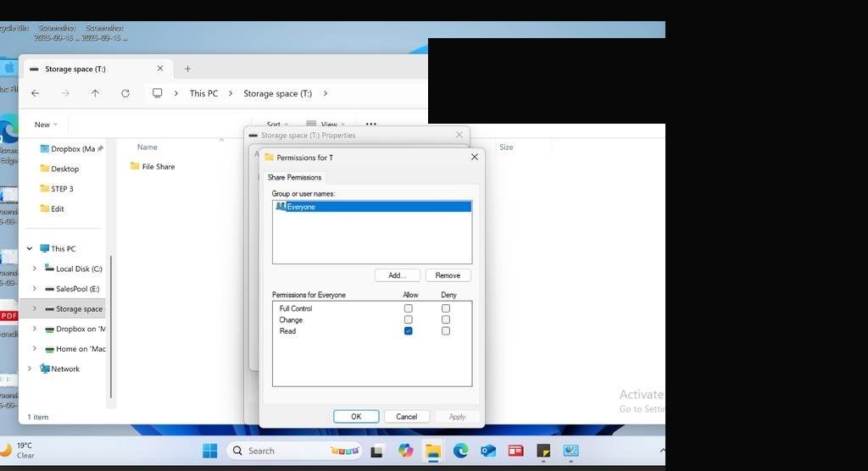The width and height of the screenshot is (868, 471).
Task: Open the PDF file on desktop
Action: [8, 319]
